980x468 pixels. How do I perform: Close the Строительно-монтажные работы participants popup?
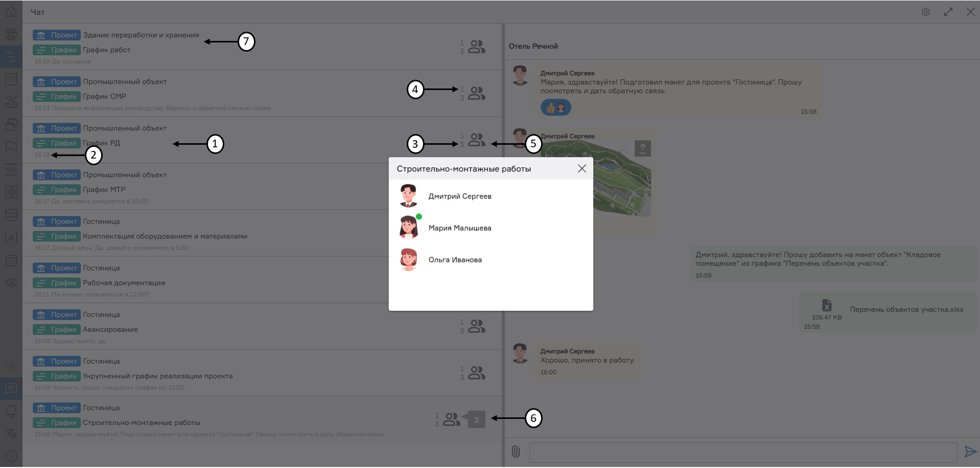[x=581, y=169]
